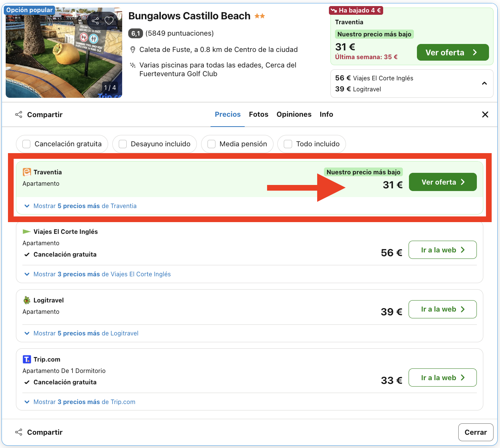Open the Opiniones tab
Image resolution: width=500 pixels, height=448 pixels.
click(x=294, y=114)
